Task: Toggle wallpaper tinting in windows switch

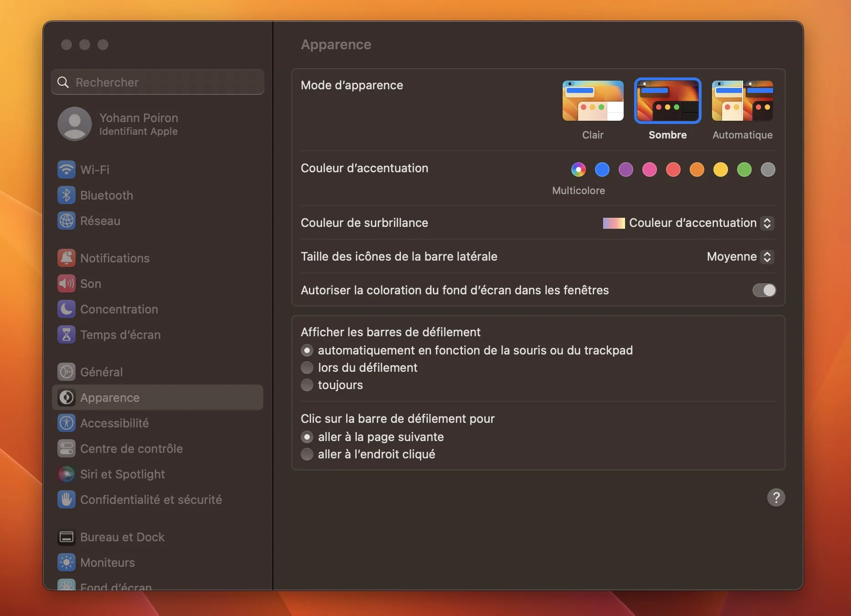Action: click(764, 290)
